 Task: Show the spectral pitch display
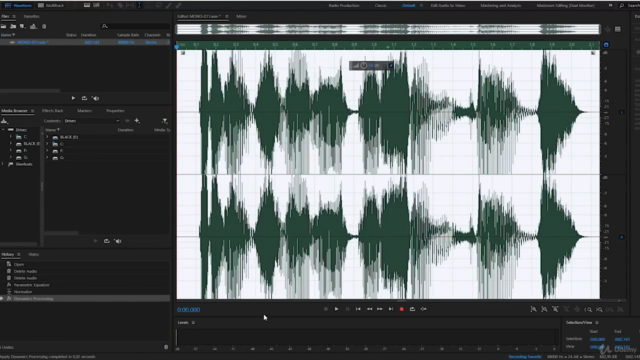click(96, 5)
